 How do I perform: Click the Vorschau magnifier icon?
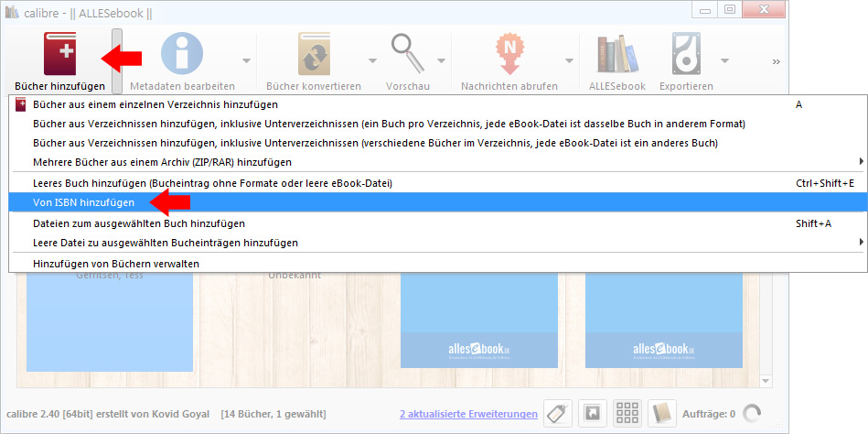[408, 54]
